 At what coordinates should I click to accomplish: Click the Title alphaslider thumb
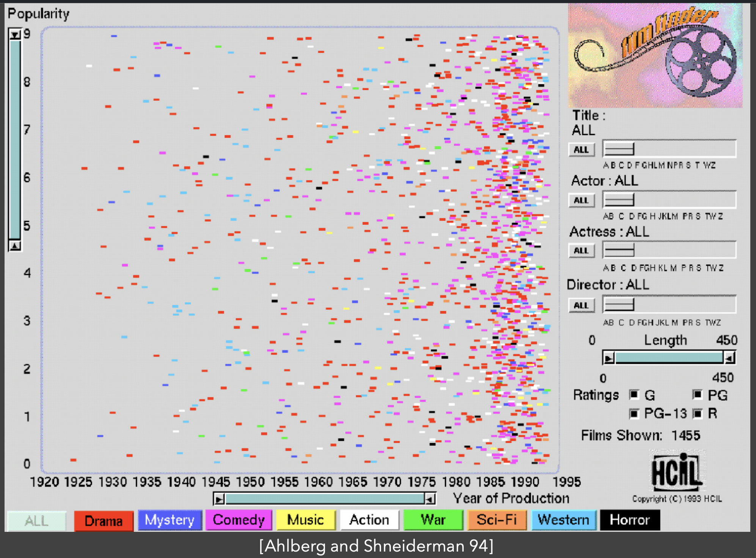[x=619, y=149]
